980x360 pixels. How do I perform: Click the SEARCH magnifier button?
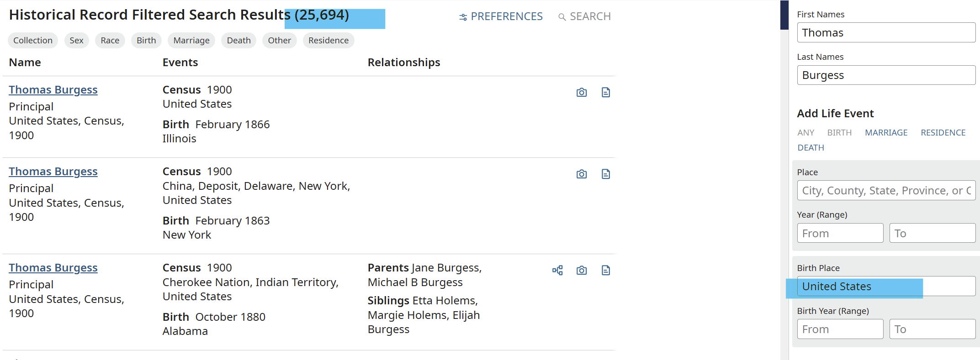[x=584, y=16]
